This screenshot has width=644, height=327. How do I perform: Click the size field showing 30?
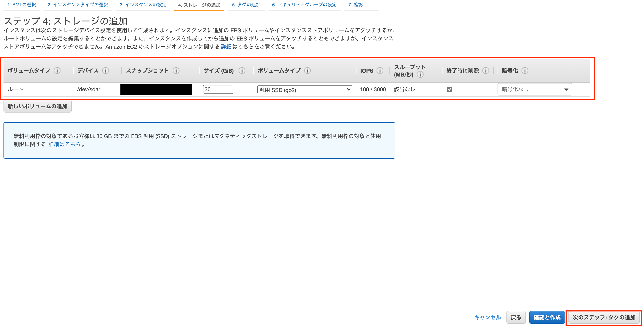(218, 89)
